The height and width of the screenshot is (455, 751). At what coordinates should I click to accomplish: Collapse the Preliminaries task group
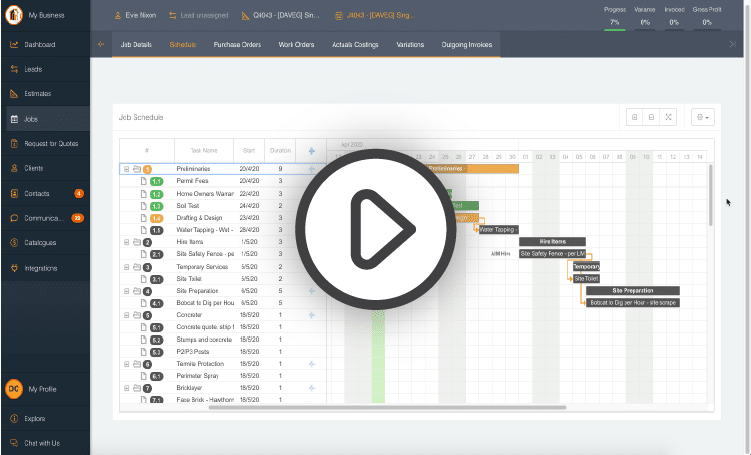click(x=127, y=169)
